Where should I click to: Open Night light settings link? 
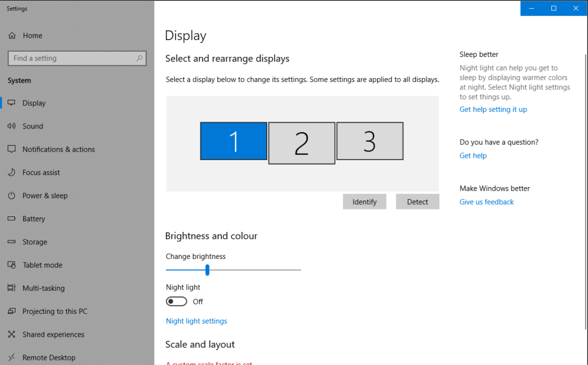coord(196,321)
